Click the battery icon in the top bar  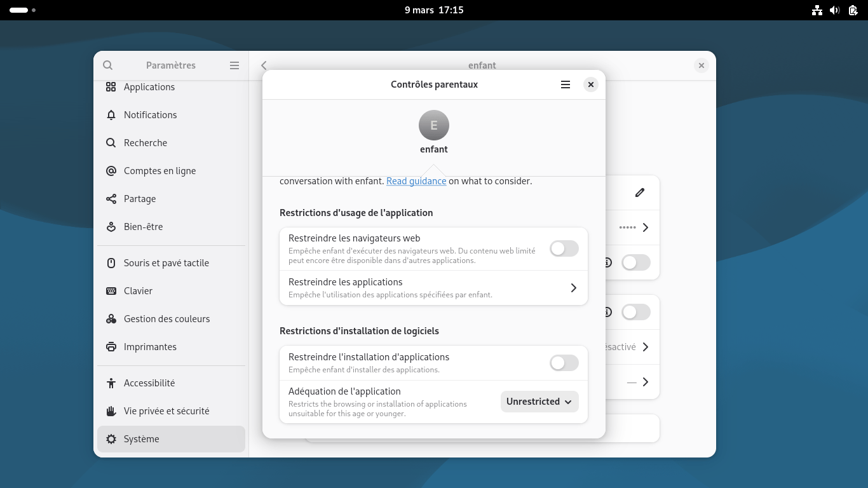tap(853, 10)
